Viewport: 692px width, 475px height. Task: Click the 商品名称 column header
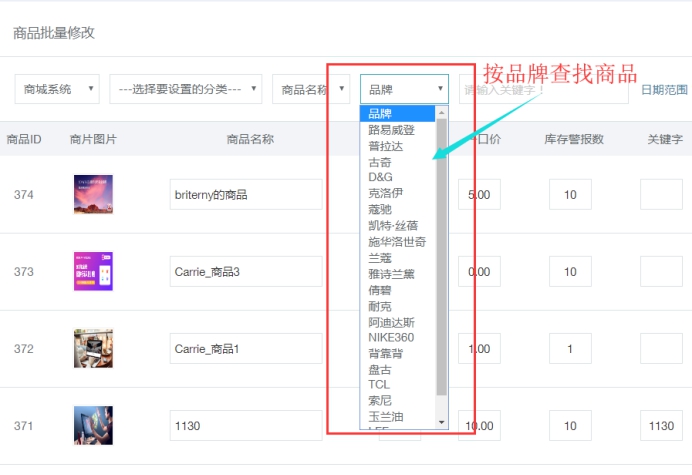pyautogui.click(x=250, y=139)
